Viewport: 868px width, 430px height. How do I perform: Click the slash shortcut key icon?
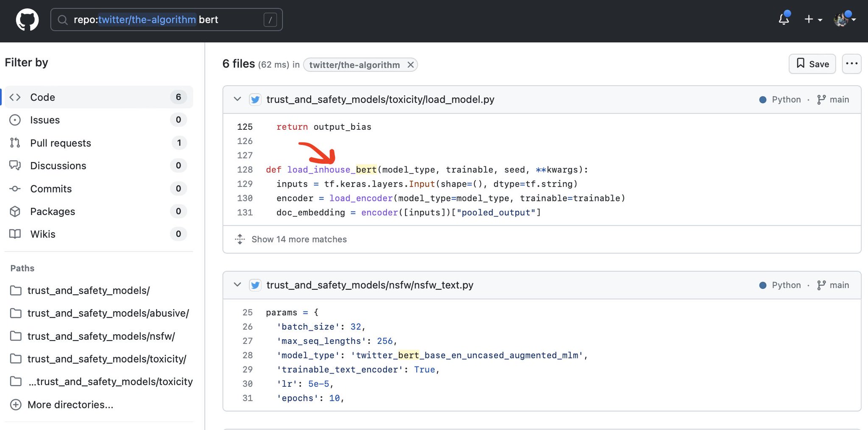[270, 20]
